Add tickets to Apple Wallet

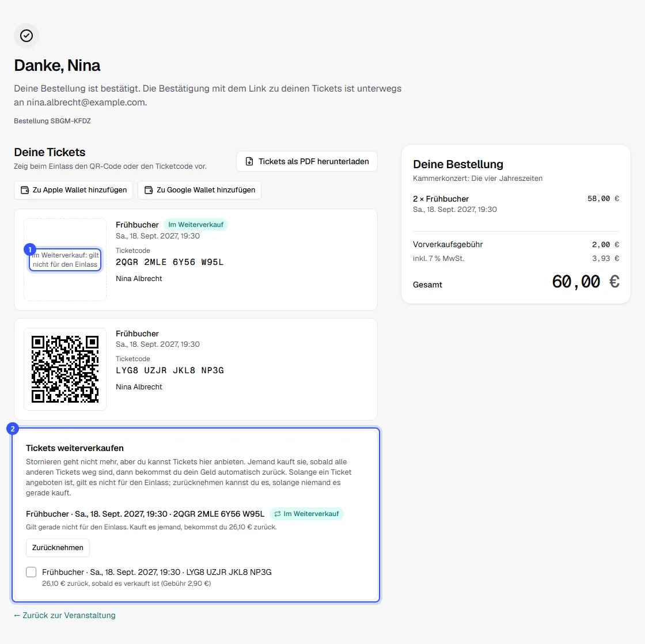tap(73, 190)
